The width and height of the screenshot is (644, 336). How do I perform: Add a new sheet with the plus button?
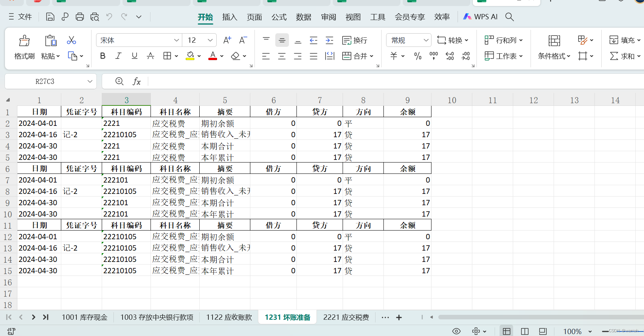click(x=399, y=317)
